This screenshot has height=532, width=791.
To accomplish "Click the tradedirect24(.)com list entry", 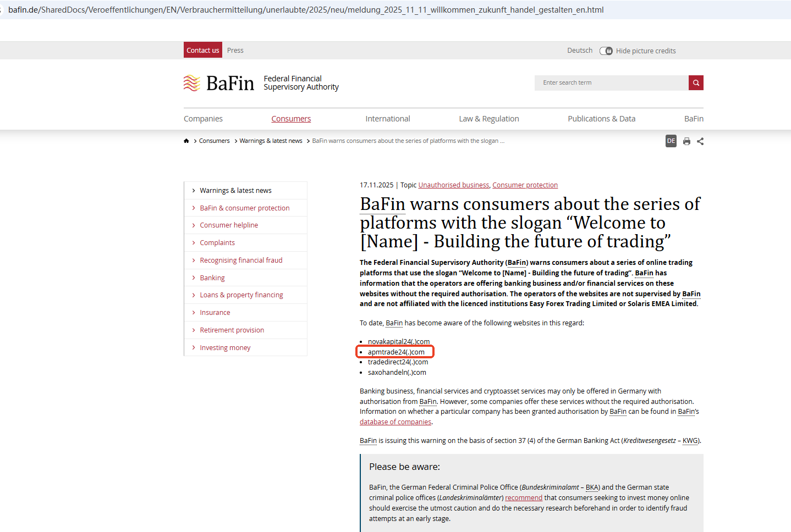I will pyautogui.click(x=398, y=362).
